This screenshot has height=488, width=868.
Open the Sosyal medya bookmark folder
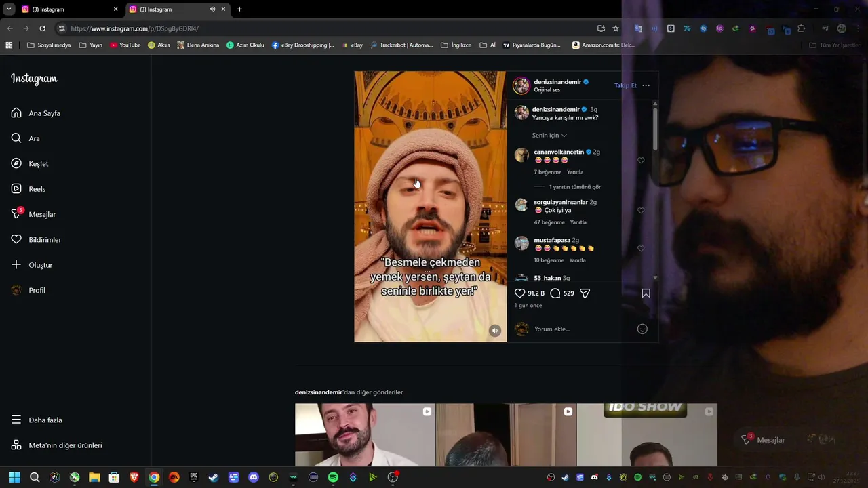(49, 45)
